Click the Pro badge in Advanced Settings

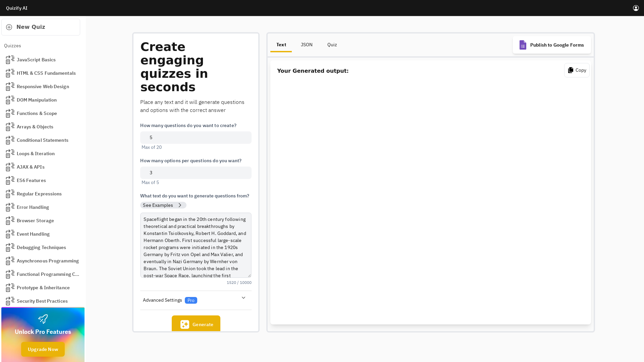[x=191, y=300]
